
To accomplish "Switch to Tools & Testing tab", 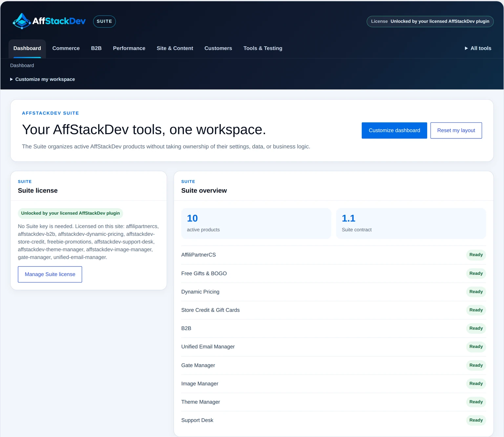I will click(263, 48).
